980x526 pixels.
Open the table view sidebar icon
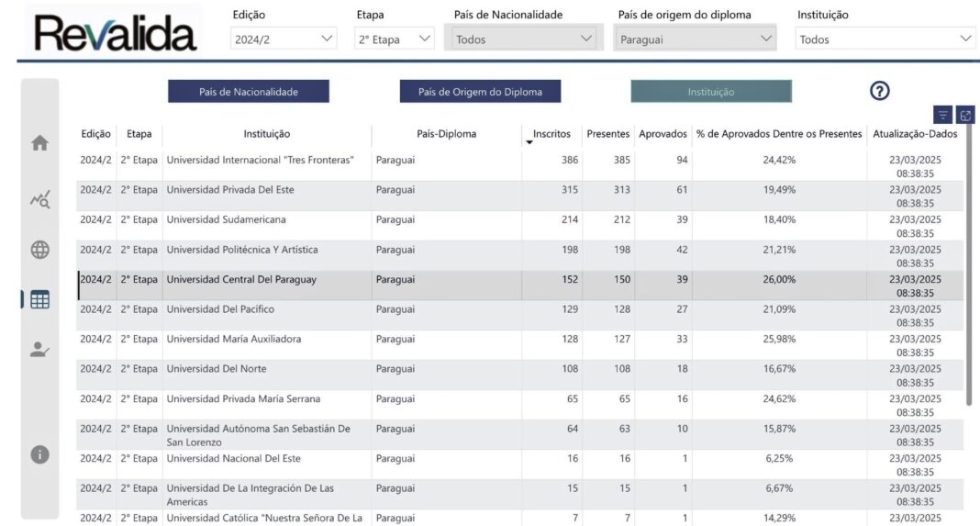coord(39,299)
